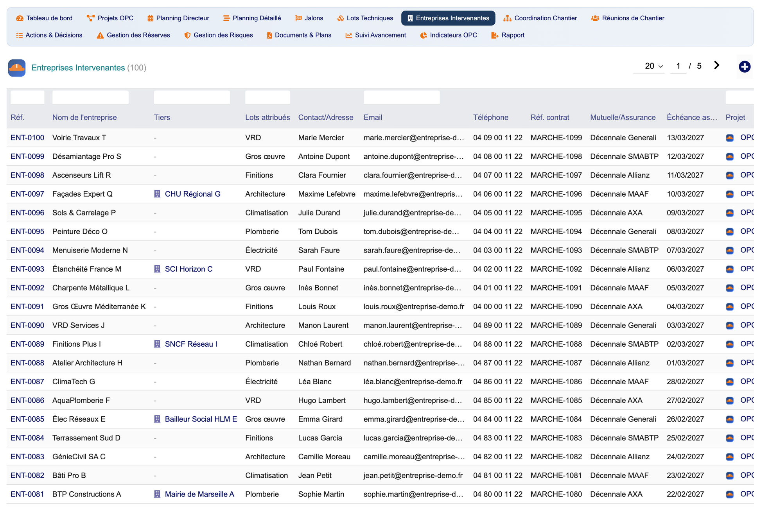
Task: Open tiers SCI Horizon C
Action: coord(188,269)
